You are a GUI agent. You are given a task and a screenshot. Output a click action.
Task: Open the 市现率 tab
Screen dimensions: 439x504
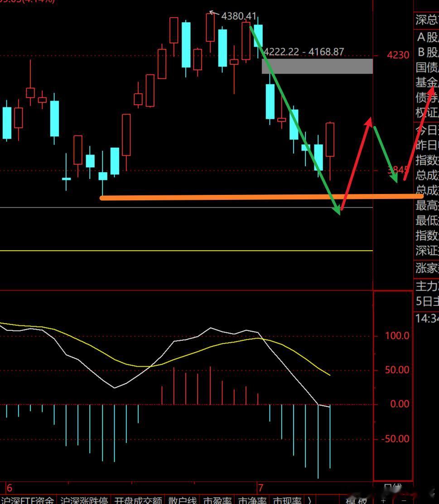tap(287, 500)
